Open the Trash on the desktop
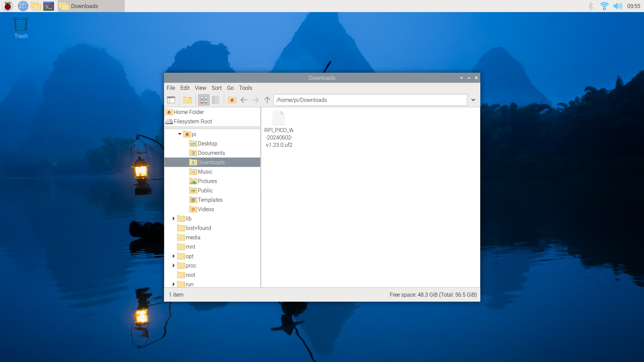This screenshot has width=644, height=362. (20, 24)
